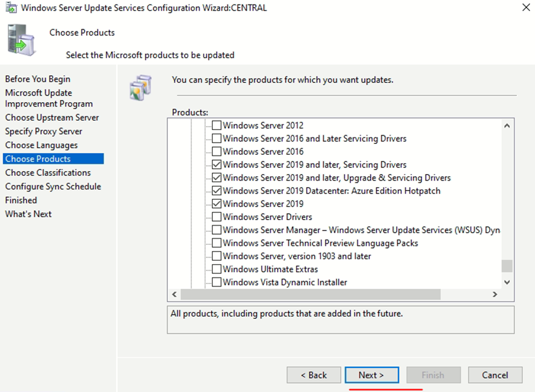Go back with the Back button
The height and width of the screenshot is (392, 535).
coord(313,375)
